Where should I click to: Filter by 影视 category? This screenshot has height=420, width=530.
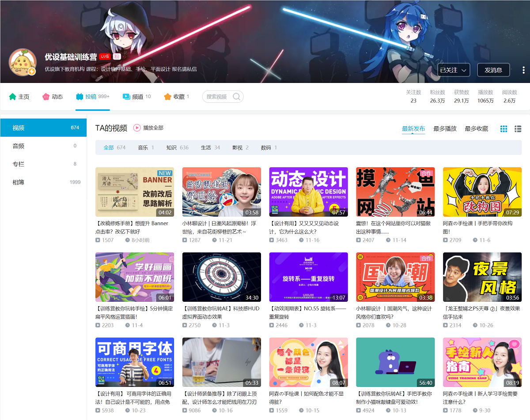pos(240,147)
